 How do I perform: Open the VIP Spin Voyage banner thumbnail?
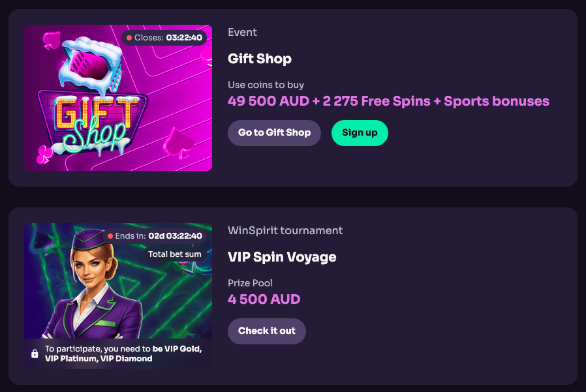pos(118,295)
